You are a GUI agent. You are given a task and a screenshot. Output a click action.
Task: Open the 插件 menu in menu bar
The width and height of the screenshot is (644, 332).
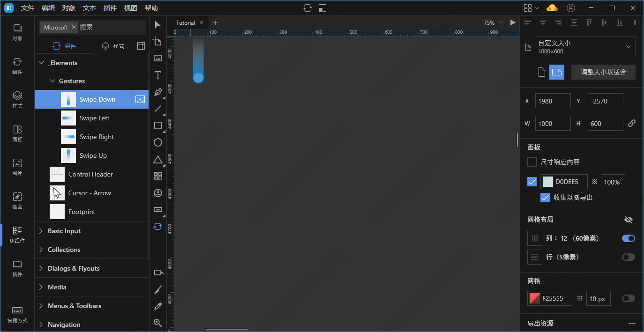[x=110, y=8]
